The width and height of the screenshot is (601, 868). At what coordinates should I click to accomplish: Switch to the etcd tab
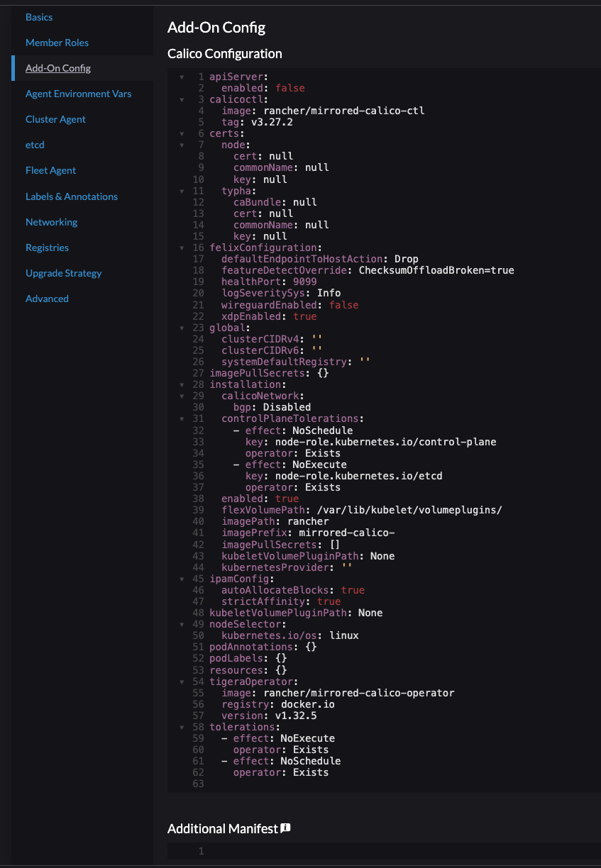[35, 145]
